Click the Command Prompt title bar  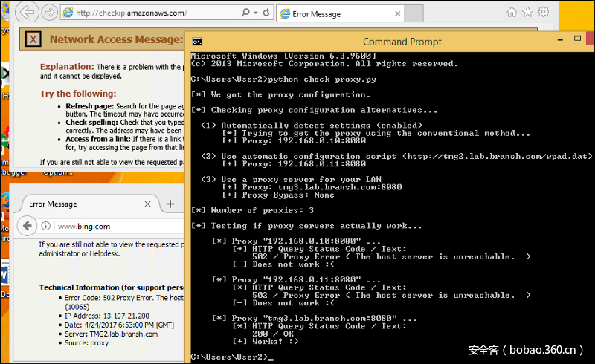point(402,42)
